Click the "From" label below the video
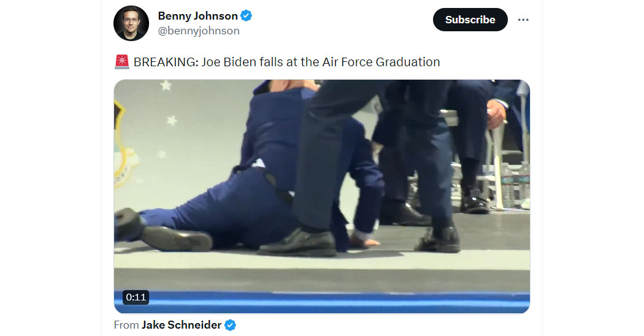Image resolution: width=644 pixels, height=336 pixels. (x=126, y=326)
